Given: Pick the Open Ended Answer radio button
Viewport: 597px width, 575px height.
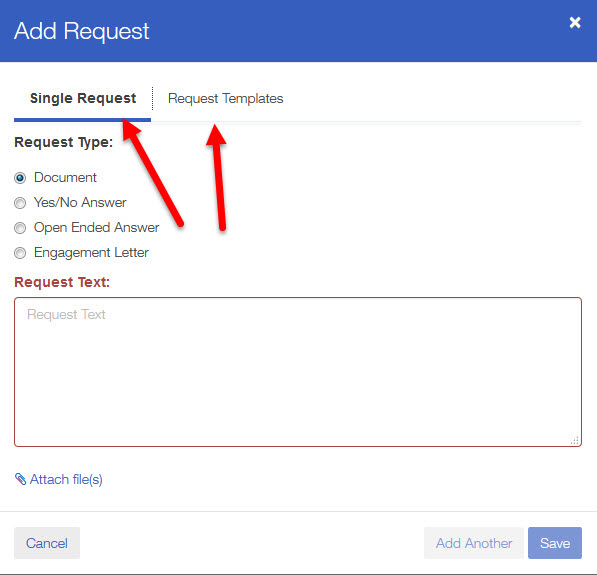Looking at the screenshot, I should point(20,228).
